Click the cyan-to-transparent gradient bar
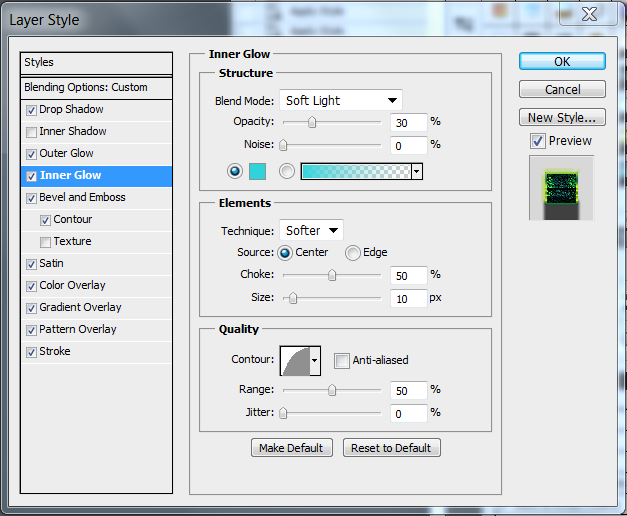 [356, 172]
